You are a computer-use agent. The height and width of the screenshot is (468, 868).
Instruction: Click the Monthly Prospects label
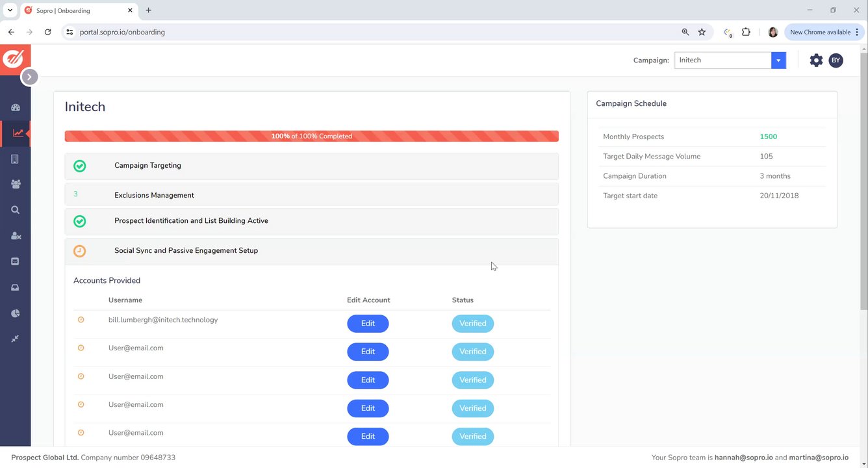tap(633, 137)
